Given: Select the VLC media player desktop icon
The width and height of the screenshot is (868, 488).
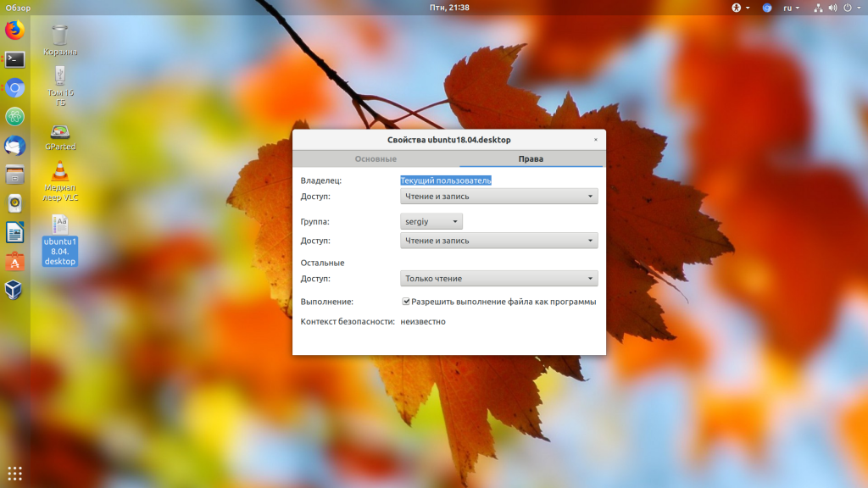Looking at the screenshot, I should tap(59, 181).
